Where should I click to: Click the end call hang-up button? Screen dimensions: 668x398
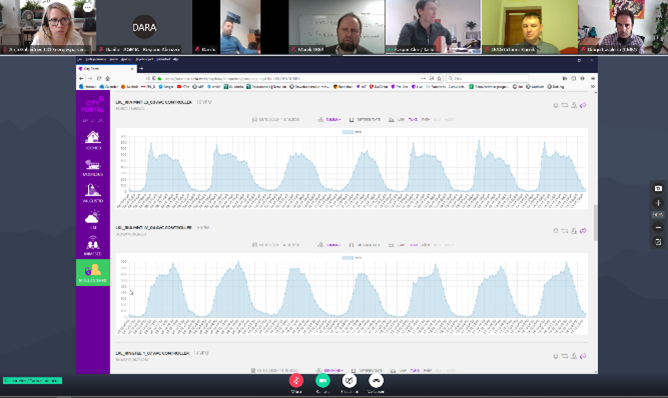[x=376, y=380]
